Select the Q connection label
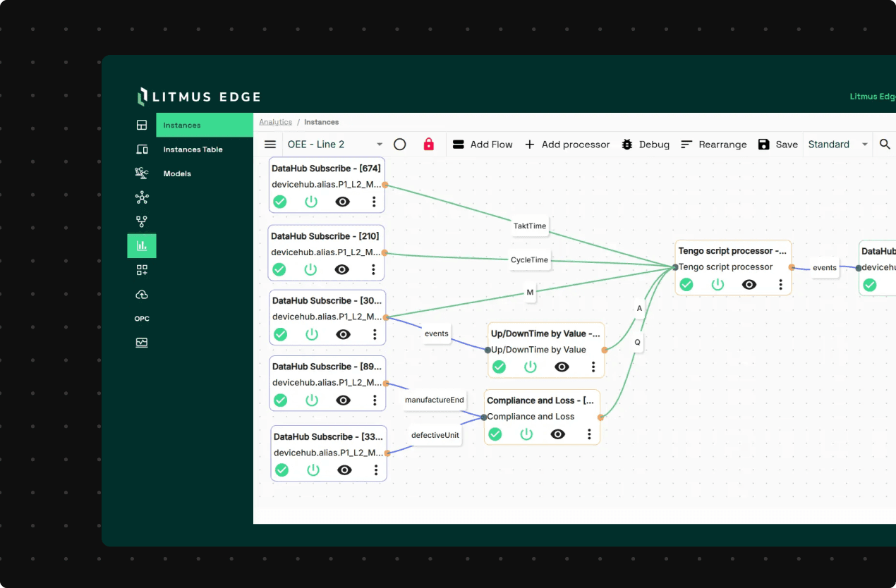896x588 pixels. (x=637, y=342)
